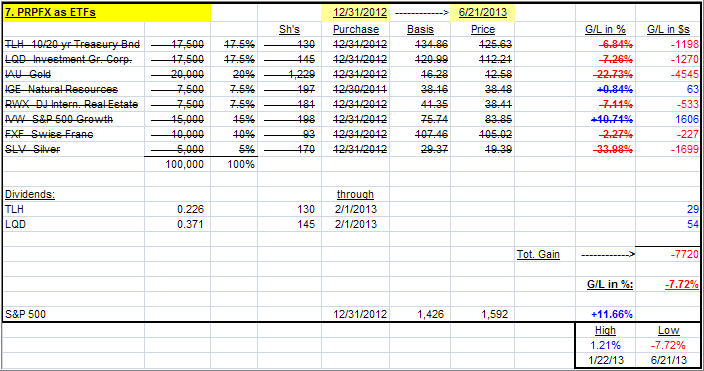The image size is (704, 371).
Task: Select the High value 1.21% cell
Action: coord(605,345)
